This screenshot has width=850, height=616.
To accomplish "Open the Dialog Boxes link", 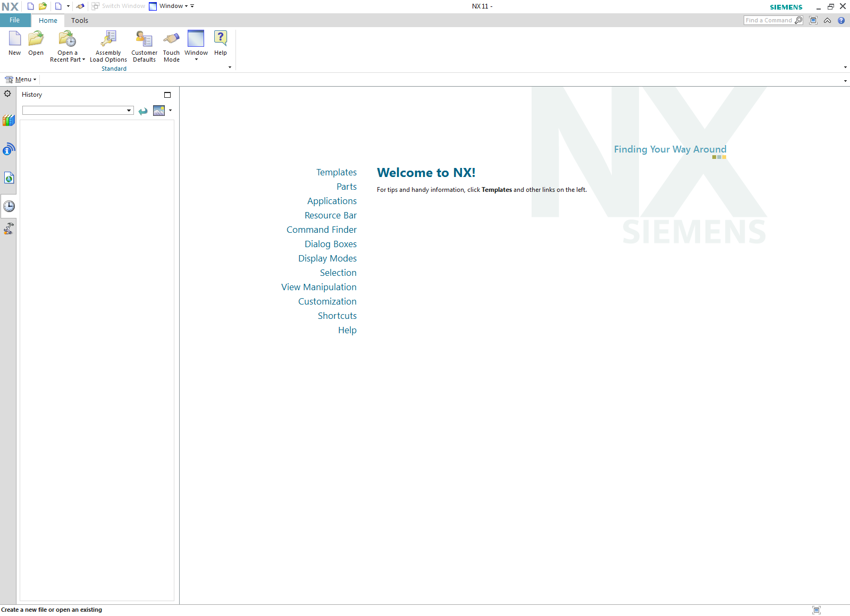I will pos(331,244).
